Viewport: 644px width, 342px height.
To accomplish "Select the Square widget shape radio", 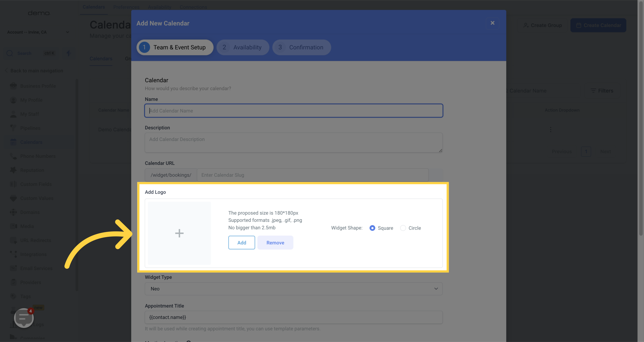I will [372, 228].
